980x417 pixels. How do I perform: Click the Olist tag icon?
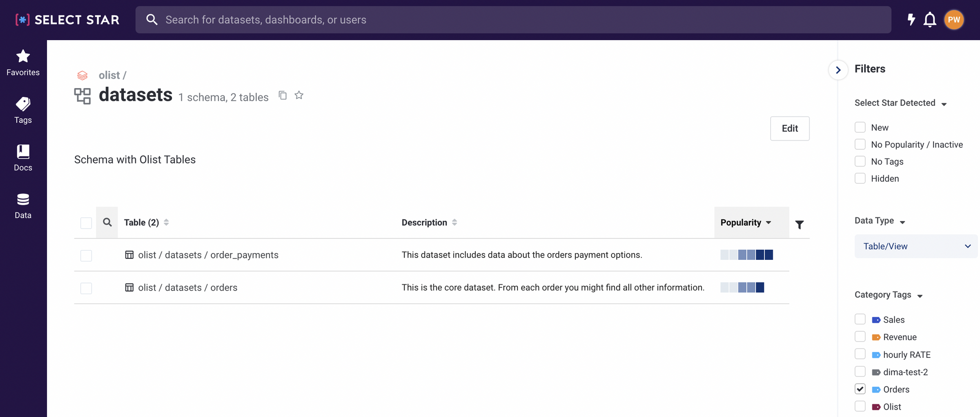[x=876, y=407]
